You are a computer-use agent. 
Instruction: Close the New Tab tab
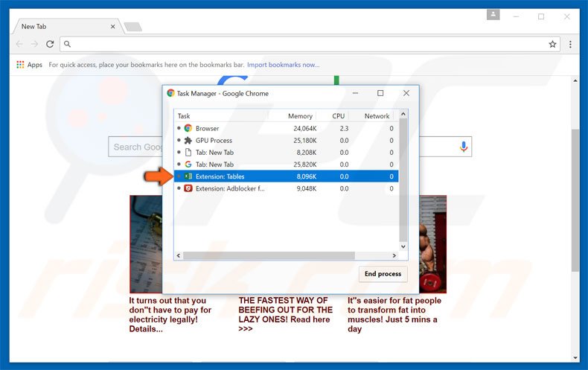(112, 27)
